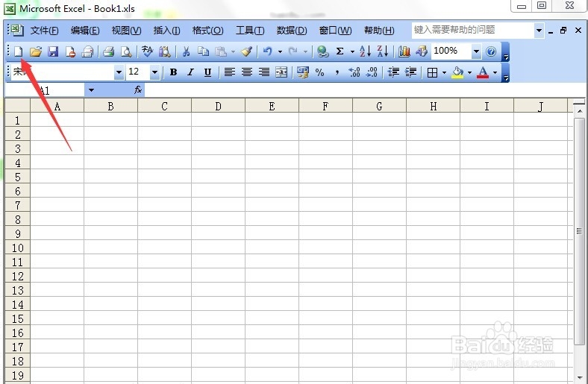The image size is (588, 384).
Task: Expand the font size dropdown
Action: click(x=154, y=72)
